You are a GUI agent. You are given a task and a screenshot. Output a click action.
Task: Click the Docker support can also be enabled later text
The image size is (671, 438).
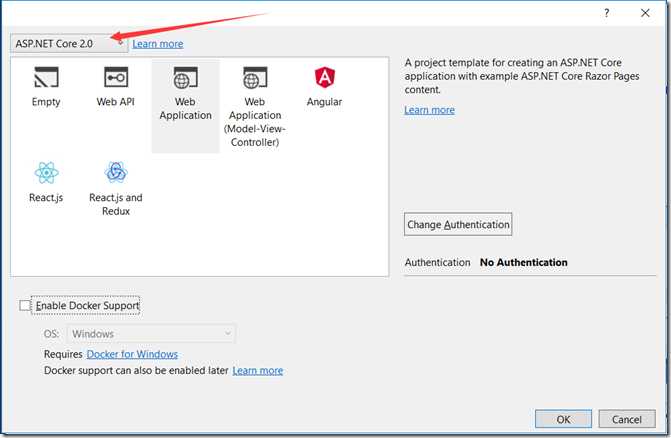click(136, 370)
